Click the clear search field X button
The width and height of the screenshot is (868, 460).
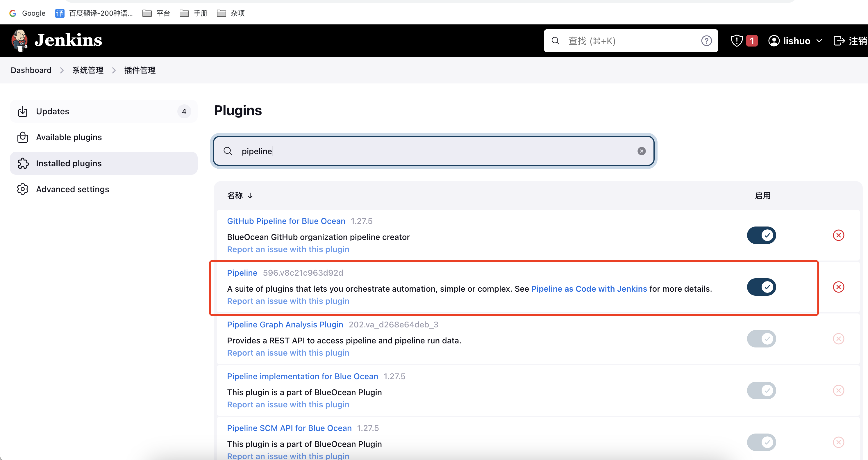(x=641, y=151)
